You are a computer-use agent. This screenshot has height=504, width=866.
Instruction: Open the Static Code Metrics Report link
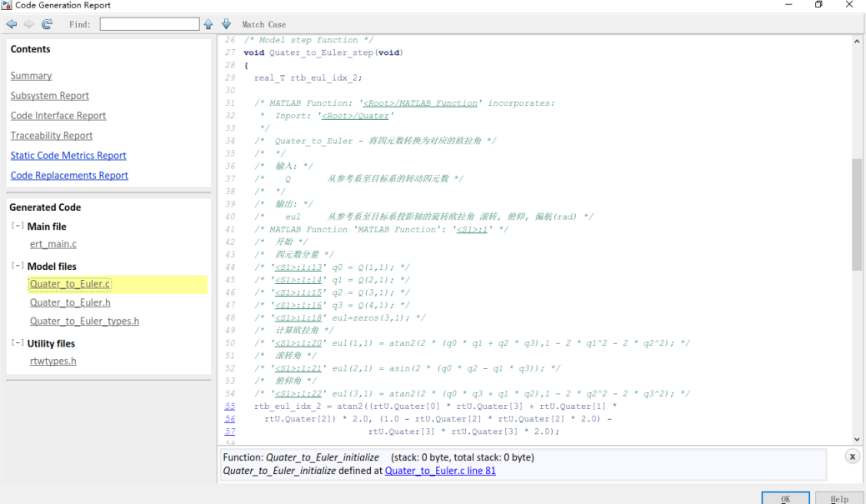coord(68,155)
